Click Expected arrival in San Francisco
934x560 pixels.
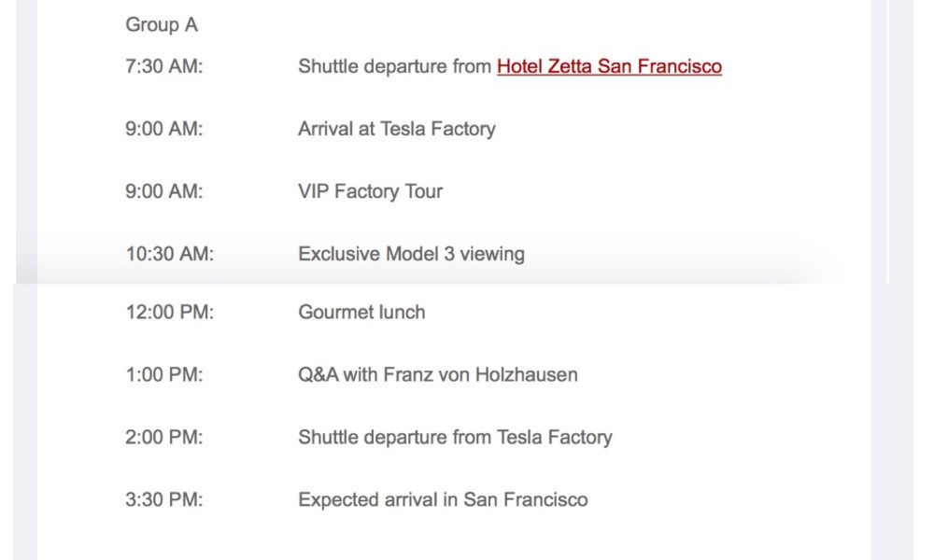443,499
